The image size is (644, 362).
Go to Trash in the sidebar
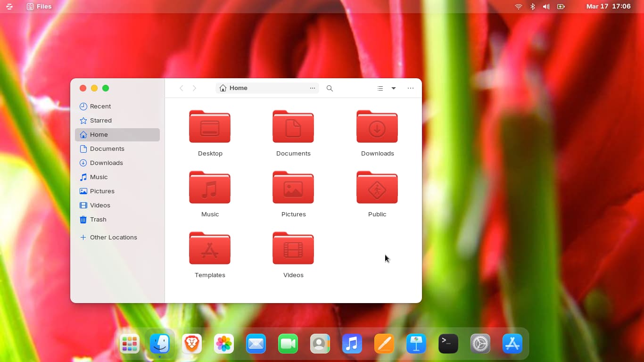(98, 220)
